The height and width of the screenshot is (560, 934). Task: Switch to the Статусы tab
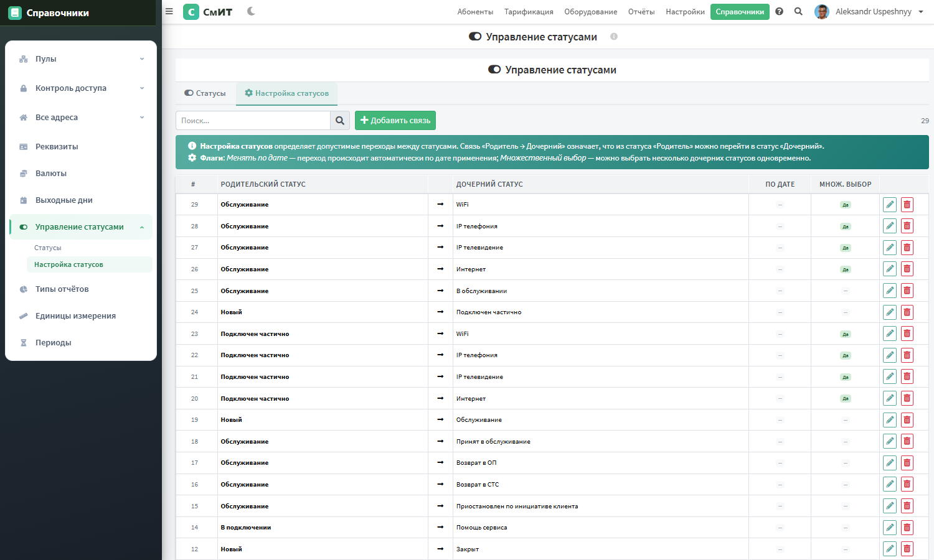tap(205, 93)
